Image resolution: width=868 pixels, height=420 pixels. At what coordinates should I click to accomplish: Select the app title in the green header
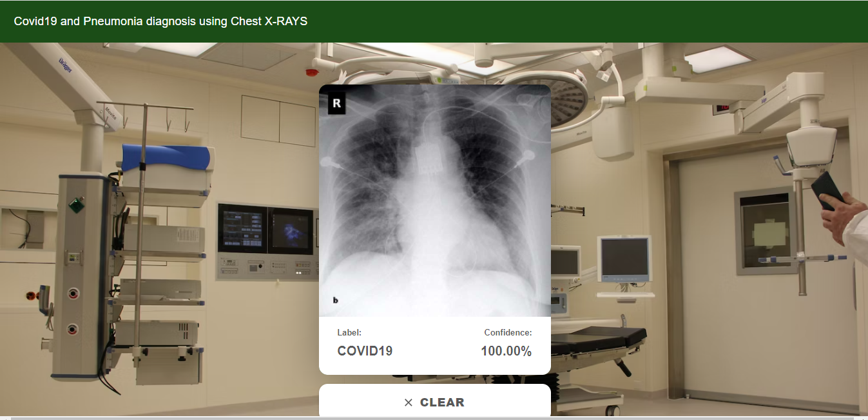click(161, 21)
